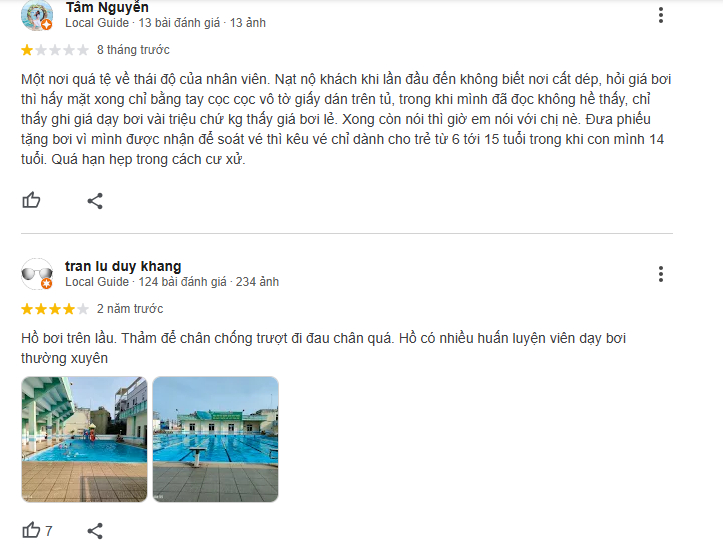The height and width of the screenshot is (549, 723).
Task: Open the three-dot menu on tran lu duy khang's review
Action: point(661,274)
